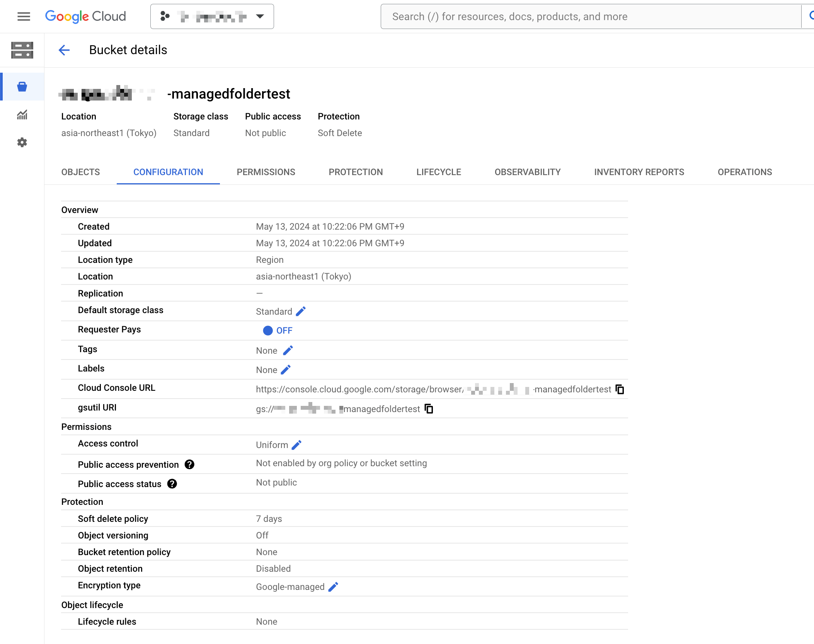Click the back arrow next to Bucket details
The width and height of the screenshot is (814, 644).
coord(64,50)
